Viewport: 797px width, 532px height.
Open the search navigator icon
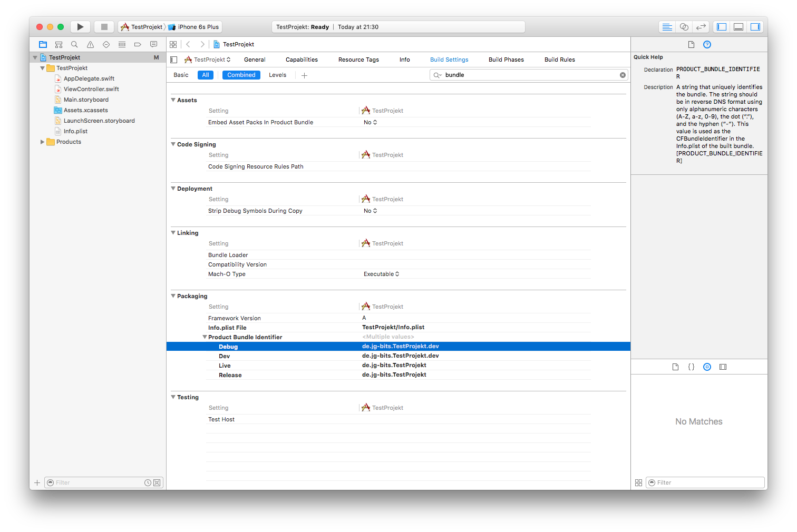pyautogui.click(x=74, y=45)
